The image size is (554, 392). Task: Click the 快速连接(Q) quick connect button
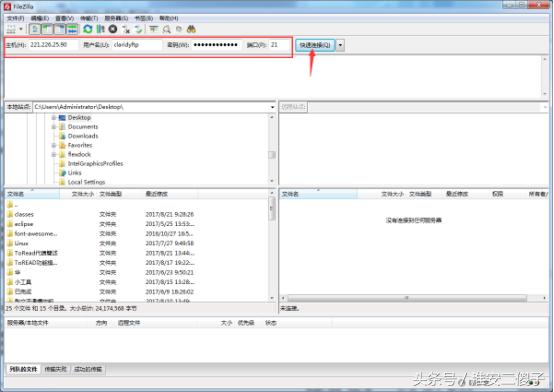pos(315,45)
